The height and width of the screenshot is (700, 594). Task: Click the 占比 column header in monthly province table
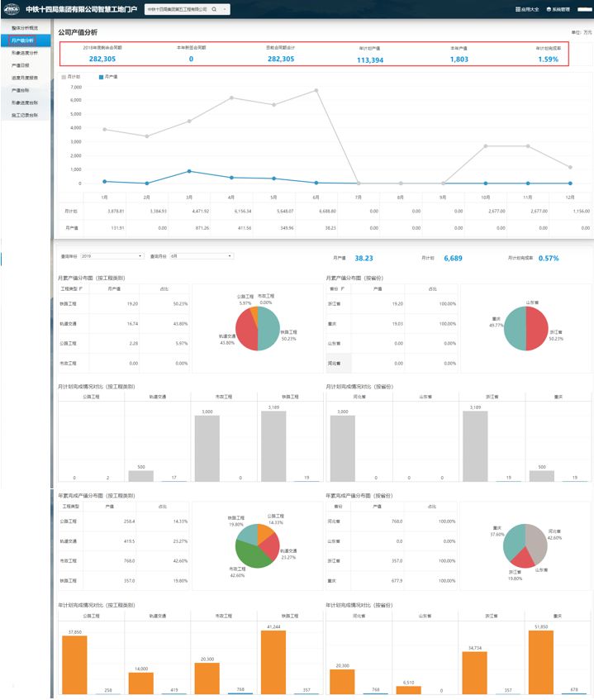(432, 289)
